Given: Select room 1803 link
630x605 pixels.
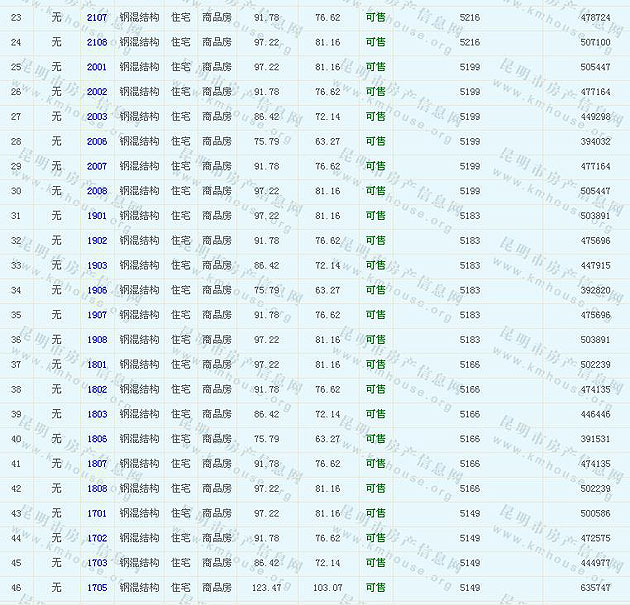Looking at the screenshot, I should 97,414.
